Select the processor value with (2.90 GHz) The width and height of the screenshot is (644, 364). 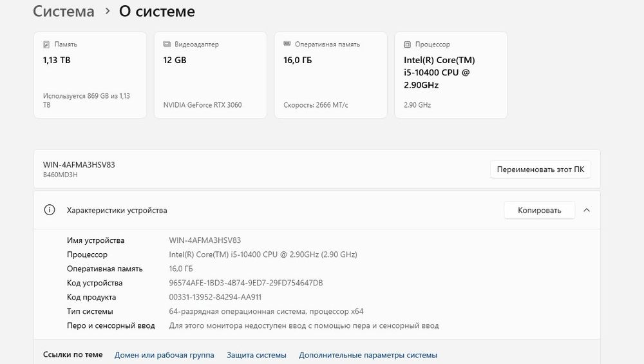click(263, 254)
